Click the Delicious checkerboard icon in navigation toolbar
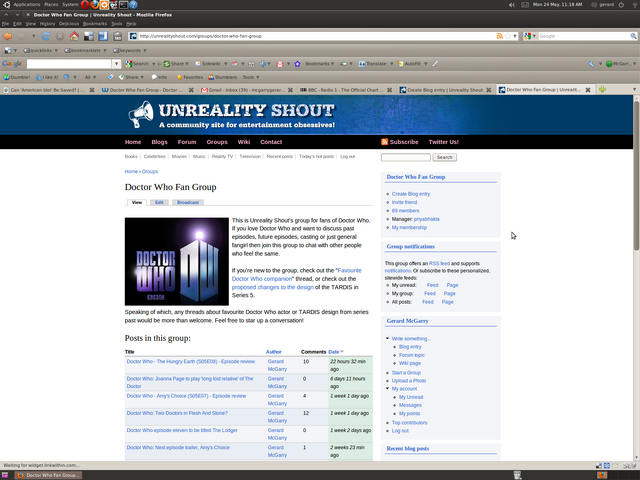Screen dimensions: 640x480 (x=89, y=36)
